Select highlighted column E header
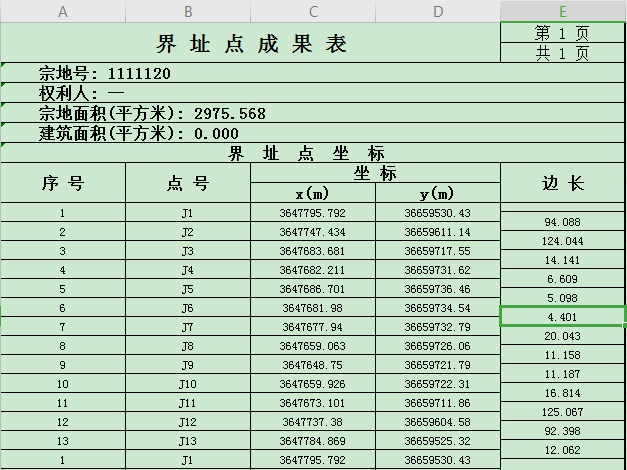Screen dimensions: 627x470 (563, 11)
